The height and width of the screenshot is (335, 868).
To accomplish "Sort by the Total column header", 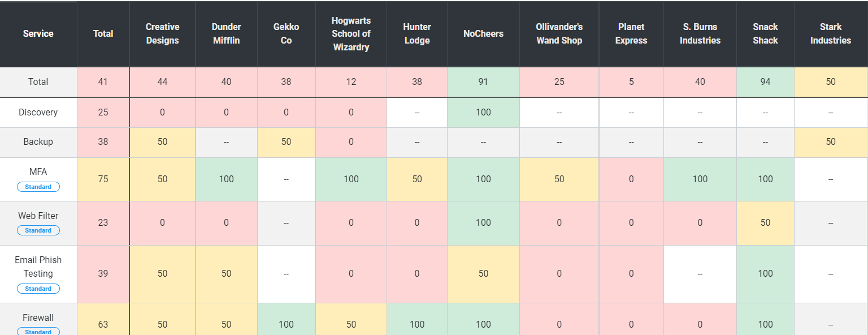I will (103, 34).
